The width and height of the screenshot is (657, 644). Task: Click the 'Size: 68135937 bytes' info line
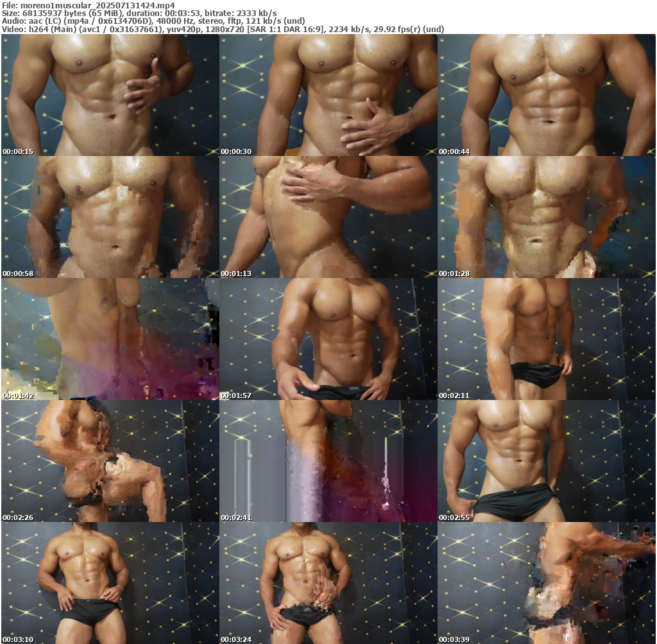coord(139,13)
